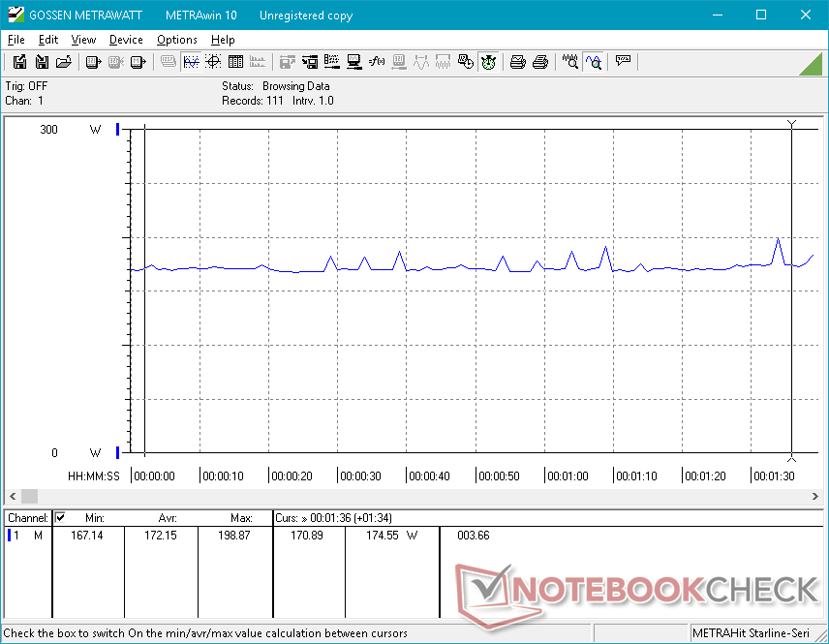Click the disk import with arrow icon
829x644 pixels.
click(x=309, y=62)
